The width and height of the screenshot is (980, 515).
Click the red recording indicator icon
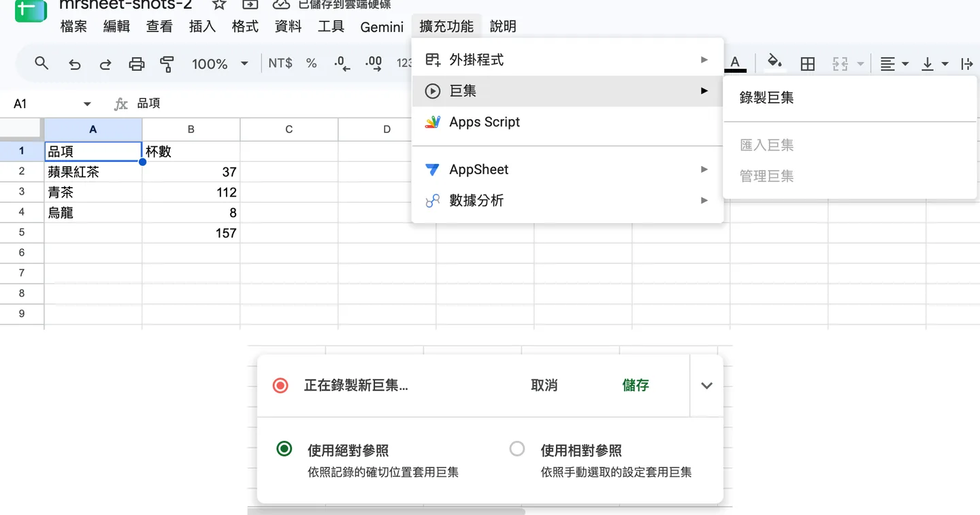pos(280,386)
